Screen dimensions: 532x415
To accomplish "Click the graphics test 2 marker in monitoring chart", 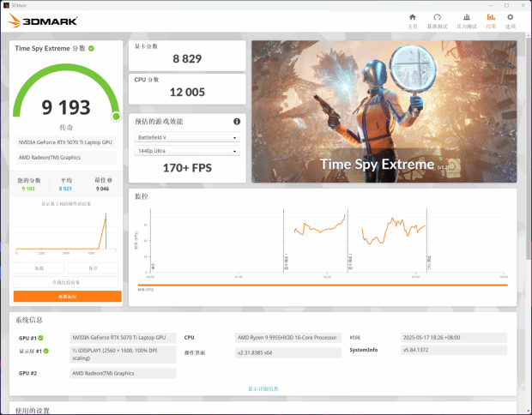I will tap(348, 240).
